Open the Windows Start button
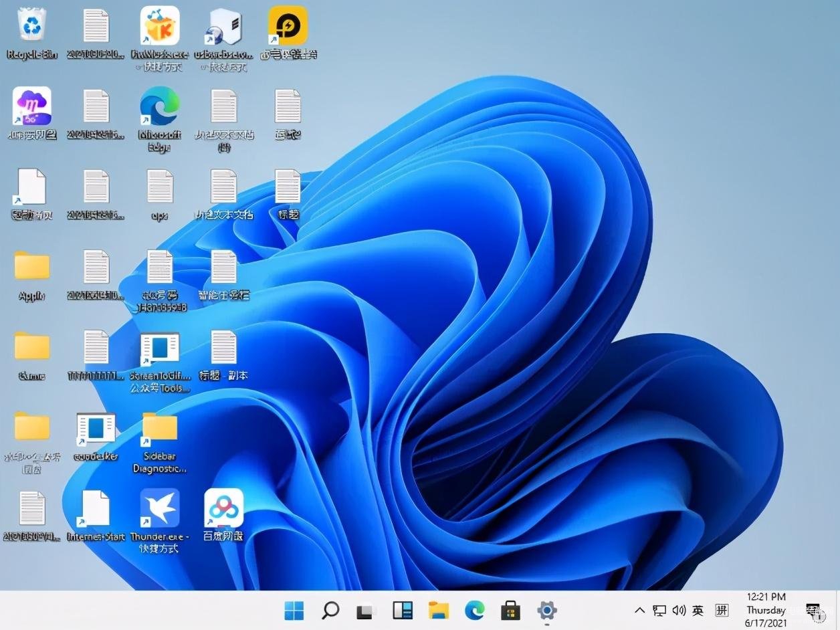Viewport: 840px width, 630px height. point(294,610)
